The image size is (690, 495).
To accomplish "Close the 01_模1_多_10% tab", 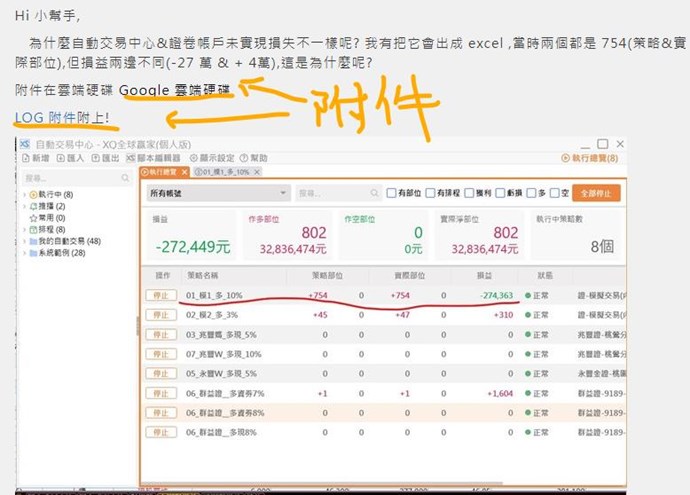I will point(259,173).
